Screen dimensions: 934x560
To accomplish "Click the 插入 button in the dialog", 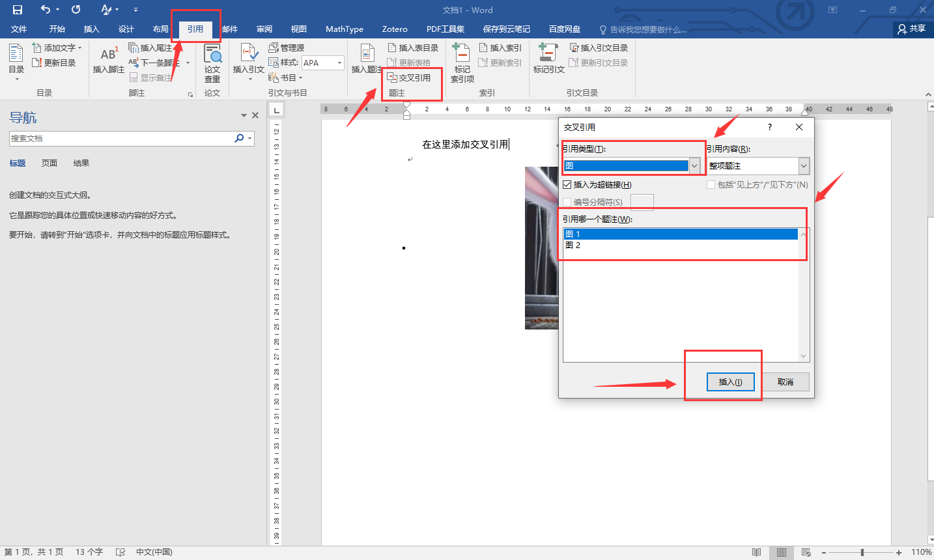I will click(x=730, y=382).
